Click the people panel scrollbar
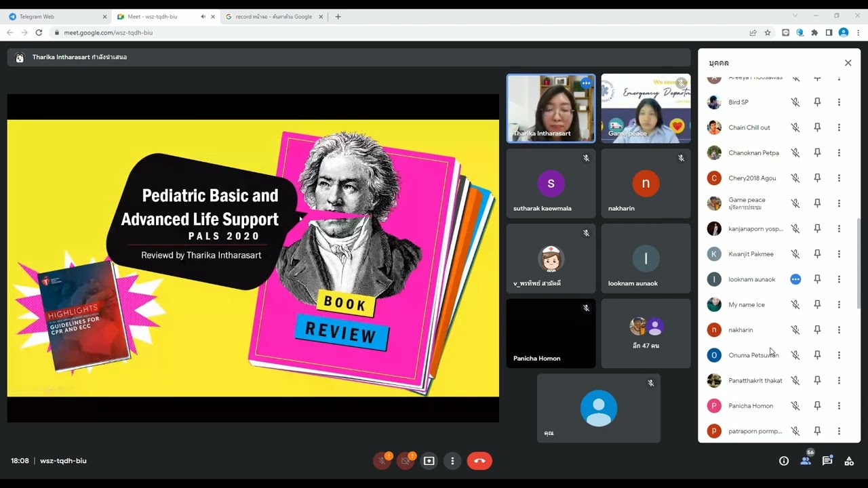 pyautogui.click(x=859, y=263)
